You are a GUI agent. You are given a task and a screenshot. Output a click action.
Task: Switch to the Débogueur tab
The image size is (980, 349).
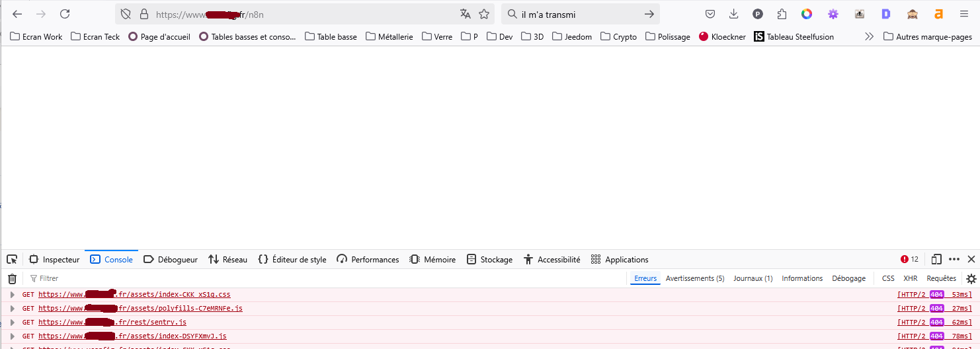pyautogui.click(x=171, y=260)
